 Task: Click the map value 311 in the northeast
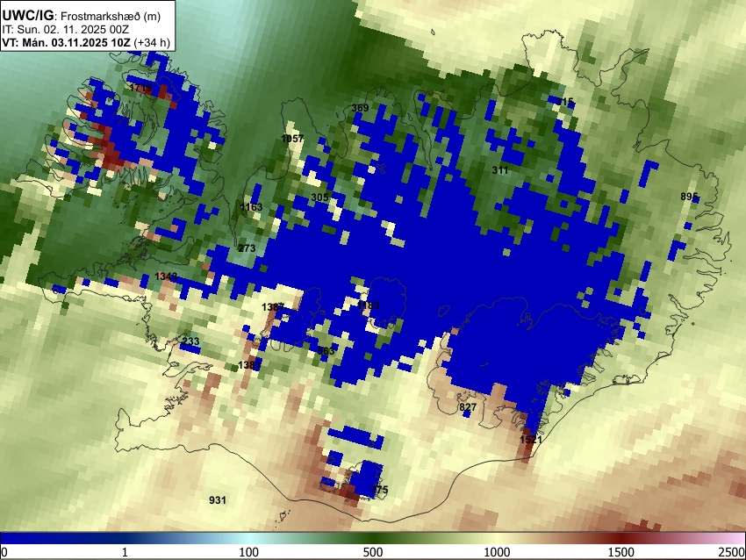click(x=500, y=170)
